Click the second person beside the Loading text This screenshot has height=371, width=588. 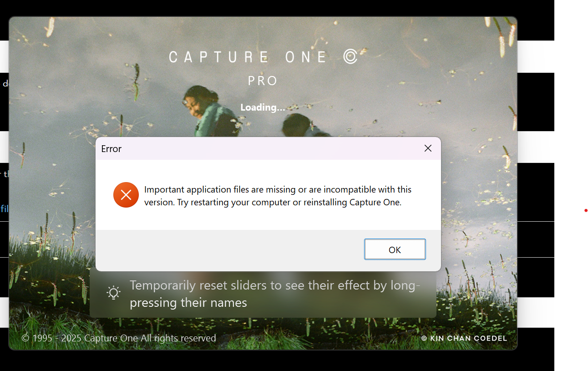pos(298,124)
